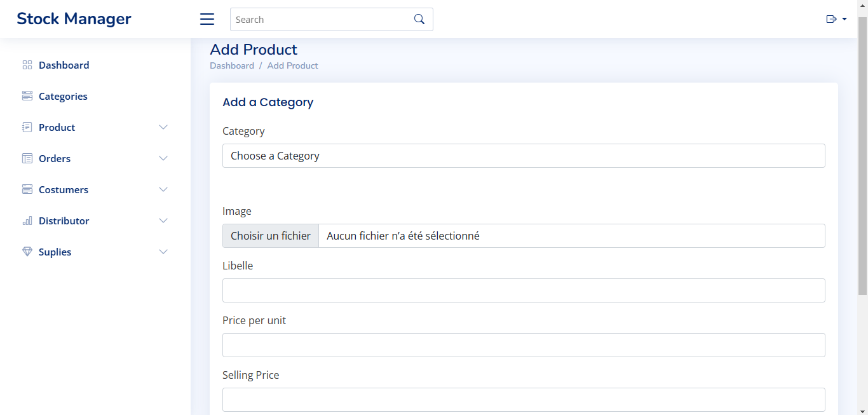Expand the Orders submenu chevron
The image size is (868, 415).
(x=163, y=158)
